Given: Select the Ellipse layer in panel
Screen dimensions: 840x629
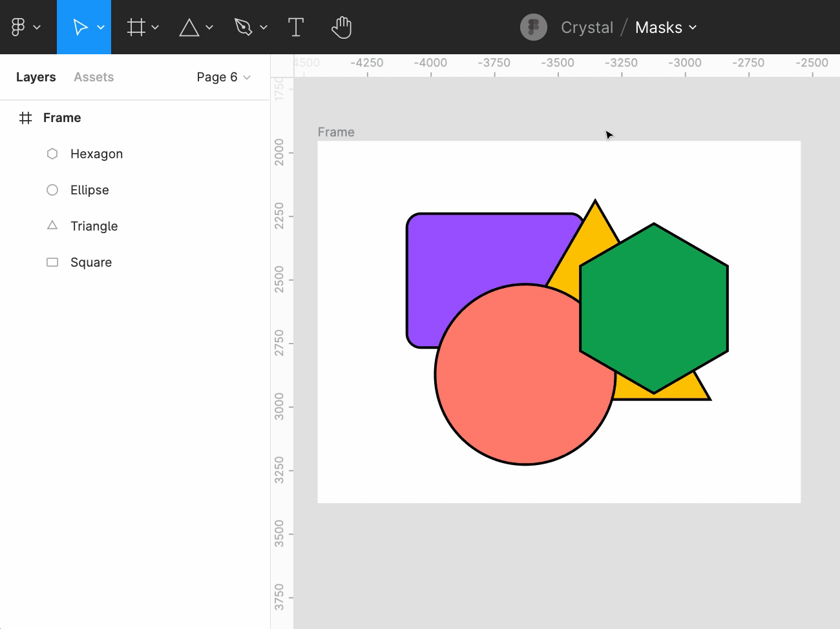Looking at the screenshot, I should tap(89, 190).
